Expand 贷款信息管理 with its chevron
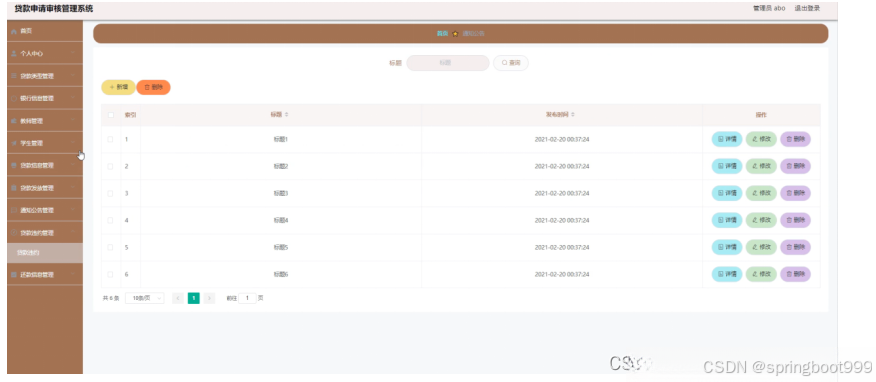 pyautogui.click(x=73, y=165)
